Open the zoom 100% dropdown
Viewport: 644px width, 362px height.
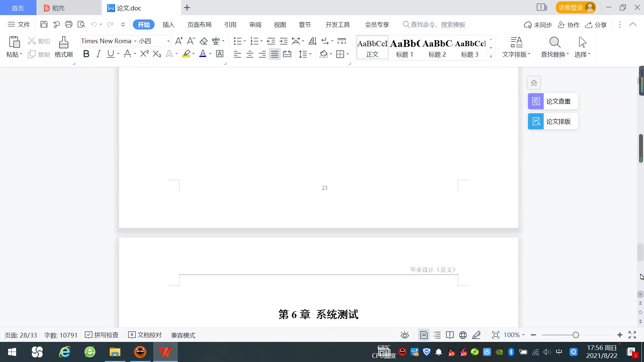tap(523, 335)
